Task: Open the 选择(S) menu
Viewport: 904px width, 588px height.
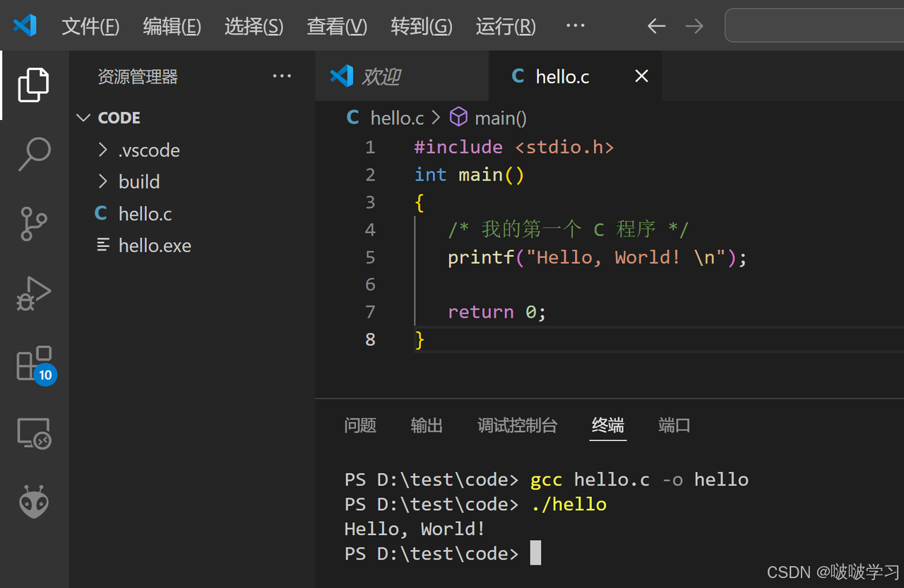Action: pos(254,26)
